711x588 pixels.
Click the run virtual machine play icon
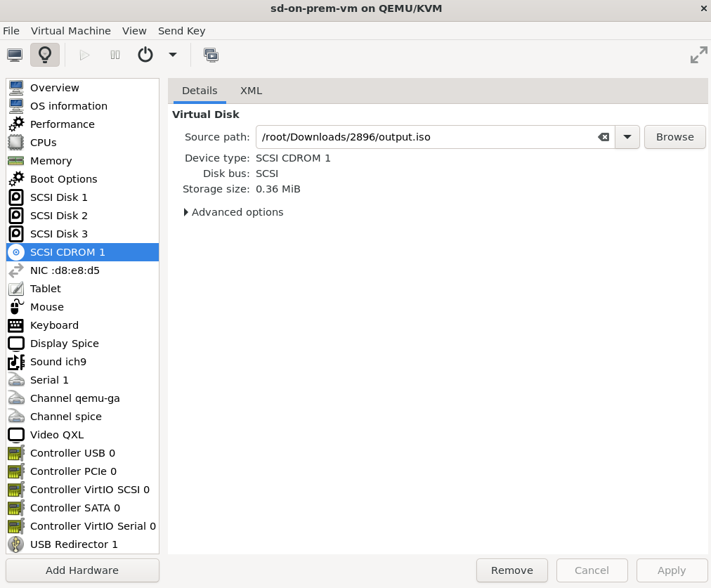click(84, 55)
